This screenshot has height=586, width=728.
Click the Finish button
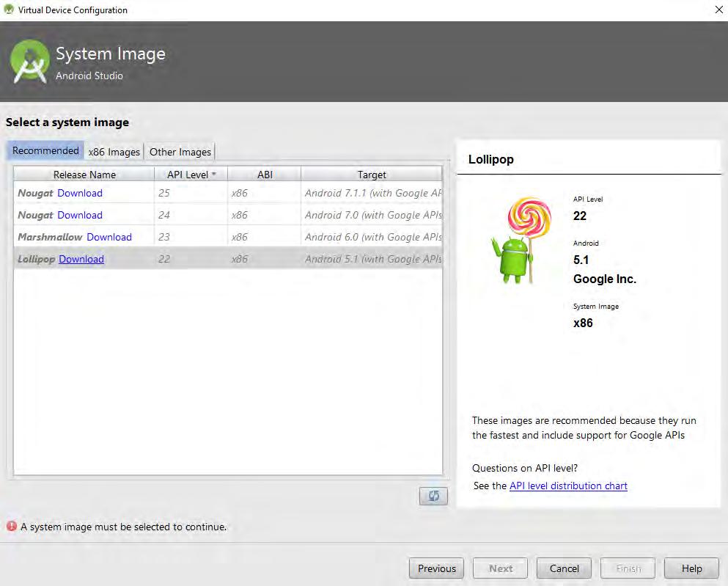click(x=628, y=568)
